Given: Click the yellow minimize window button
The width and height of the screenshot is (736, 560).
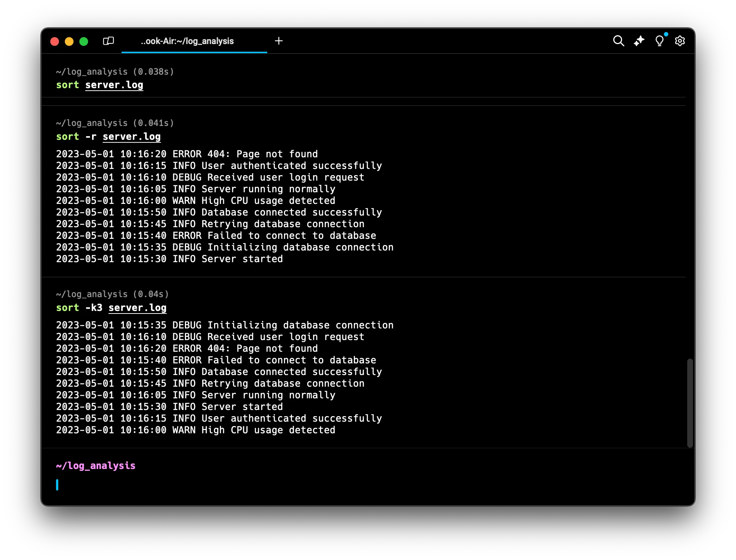Looking at the screenshot, I should click(x=69, y=42).
